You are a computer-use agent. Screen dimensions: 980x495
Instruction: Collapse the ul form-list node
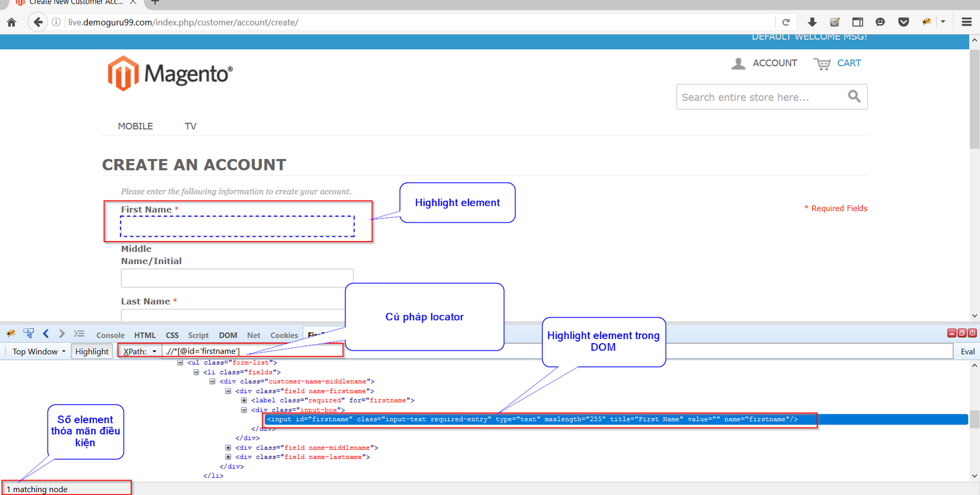click(x=180, y=363)
